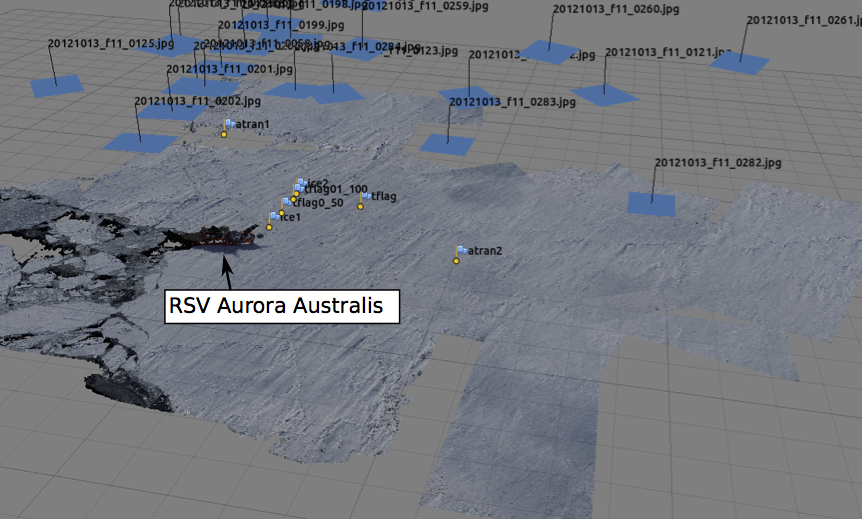The width and height of the screenshot is (862, 519).
Task: Select camera plane under 20121013_f11_0121.jpg
Action: point(605,95)
